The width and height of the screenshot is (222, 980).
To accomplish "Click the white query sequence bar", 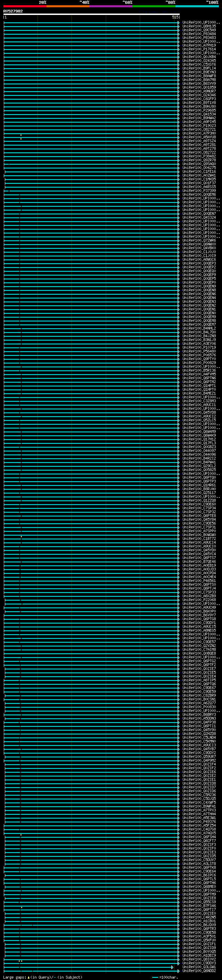I will 92,14.
